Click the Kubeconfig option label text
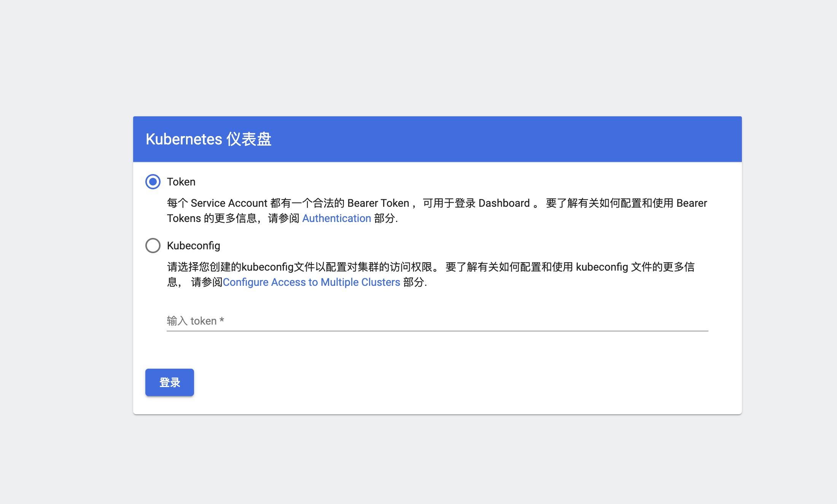This screenshot has height=504, width=837. [x=193, y=246]
